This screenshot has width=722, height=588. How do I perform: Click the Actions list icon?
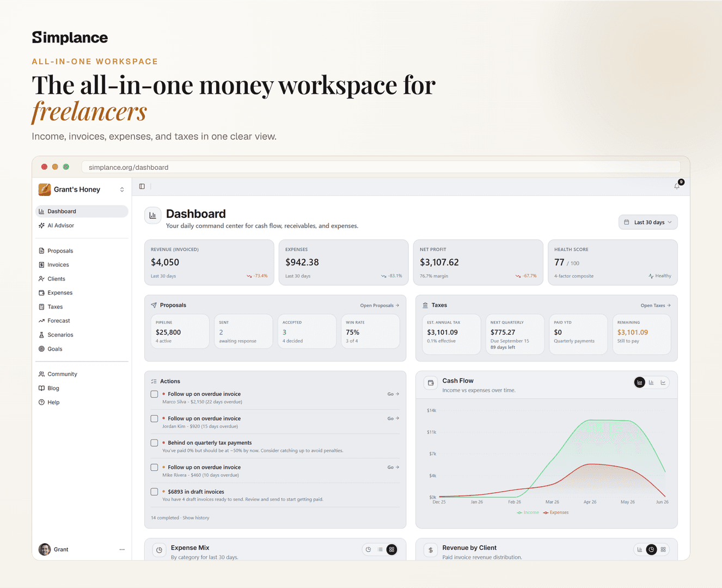click(154, 382)
